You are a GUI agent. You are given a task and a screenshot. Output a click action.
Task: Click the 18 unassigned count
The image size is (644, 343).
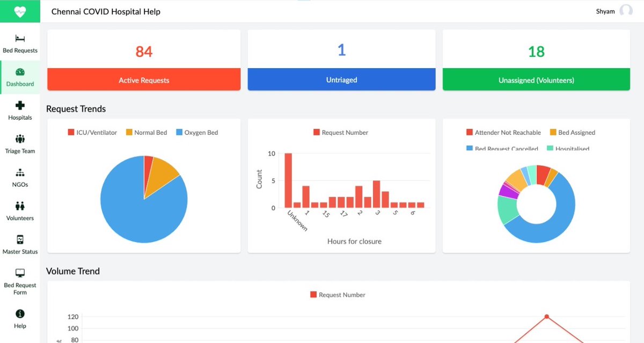[x=536, y=52]
